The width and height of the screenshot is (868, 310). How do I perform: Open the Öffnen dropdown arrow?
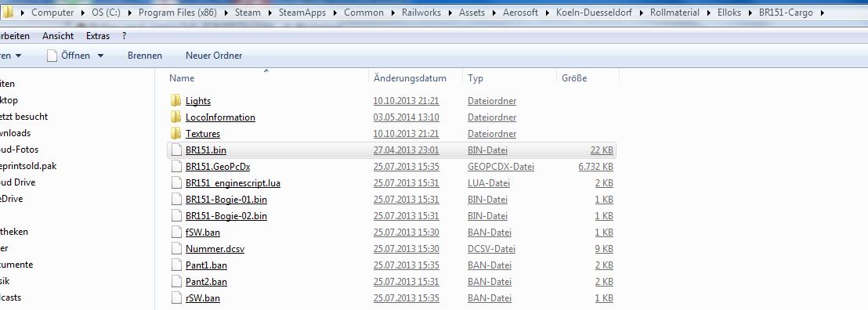coord(100,56)
